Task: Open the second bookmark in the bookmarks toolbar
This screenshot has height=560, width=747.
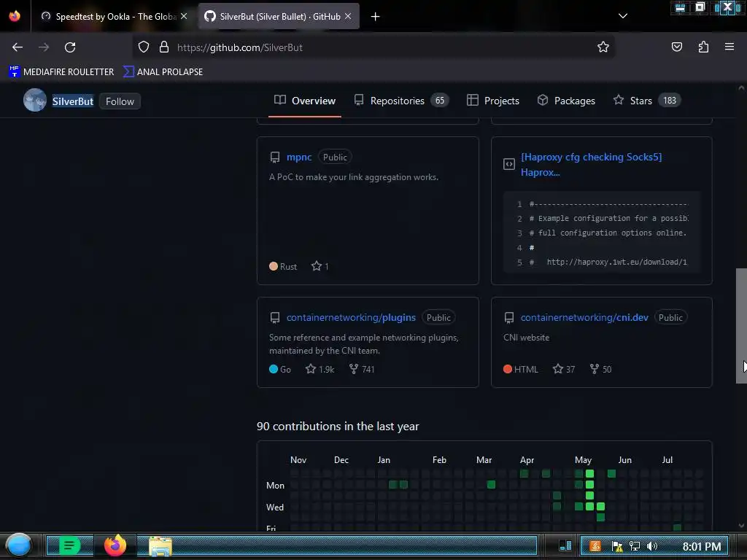Action: [x=163, y=72]
